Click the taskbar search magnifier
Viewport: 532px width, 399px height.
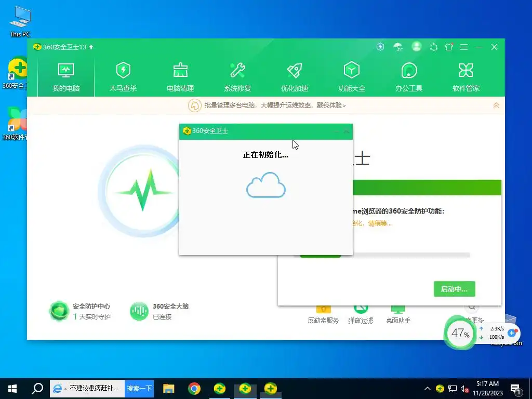point(37,388)
